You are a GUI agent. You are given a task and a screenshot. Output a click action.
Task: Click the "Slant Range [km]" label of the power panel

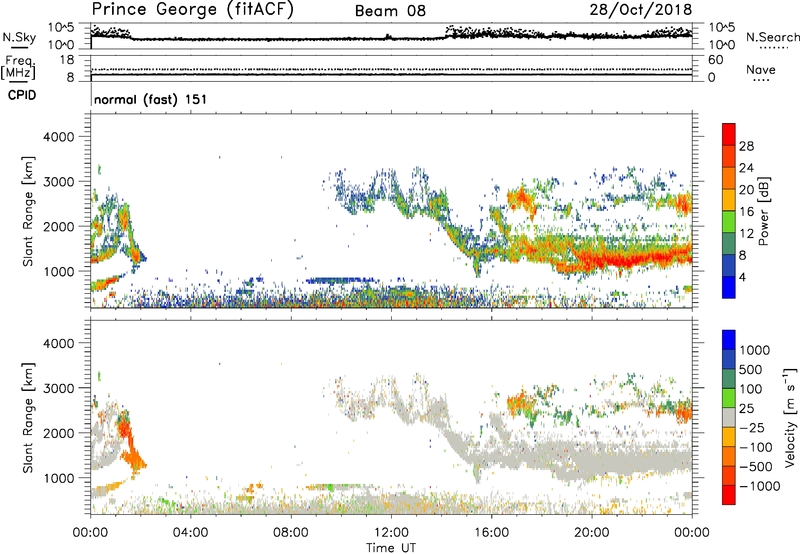click(28, 211)
